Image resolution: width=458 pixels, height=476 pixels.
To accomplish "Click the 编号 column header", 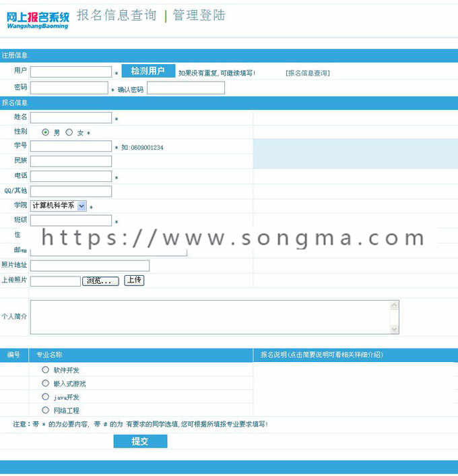I will 13,355.
